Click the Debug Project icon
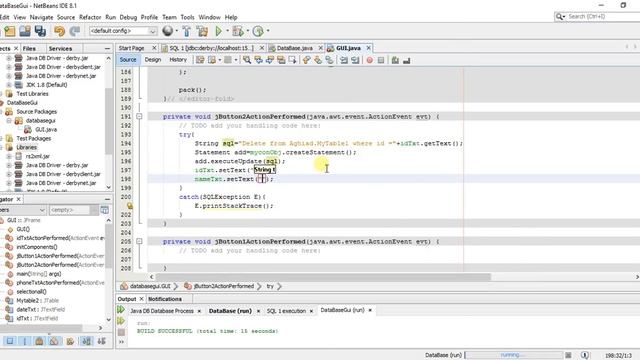 tap(237, 31)
